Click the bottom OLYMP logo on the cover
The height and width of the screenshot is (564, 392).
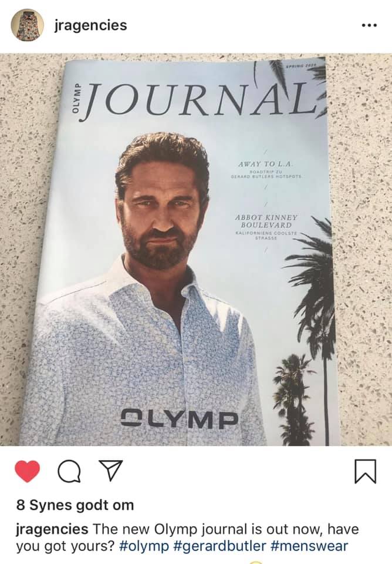coord(180,419)
